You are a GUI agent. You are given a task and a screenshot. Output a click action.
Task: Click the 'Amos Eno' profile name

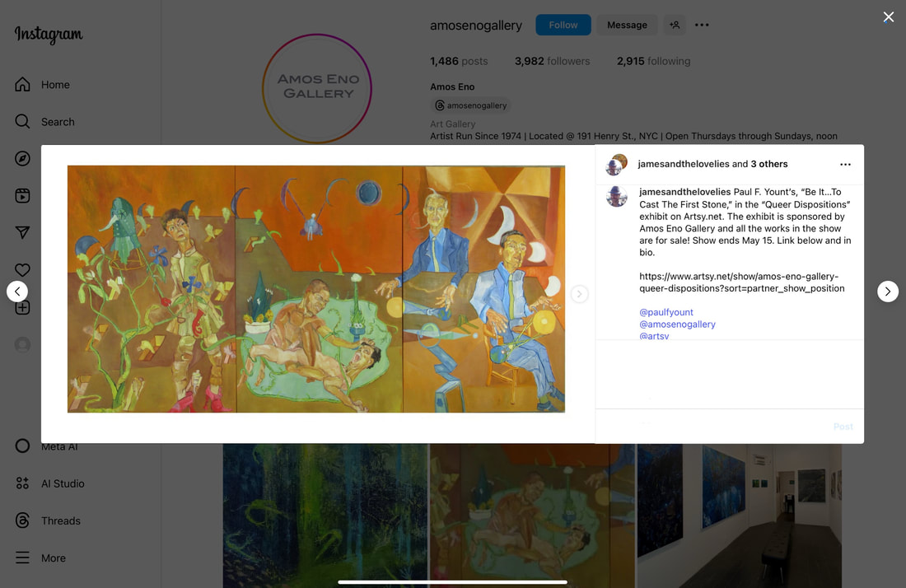pyautogui.click(x=452, y=86)
